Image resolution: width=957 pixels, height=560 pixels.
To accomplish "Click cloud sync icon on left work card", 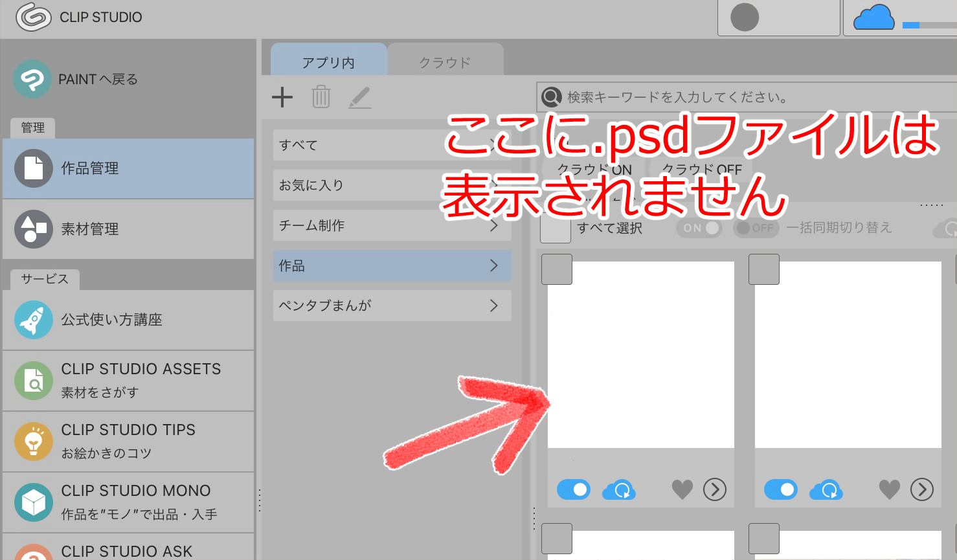I will point(619,489).
